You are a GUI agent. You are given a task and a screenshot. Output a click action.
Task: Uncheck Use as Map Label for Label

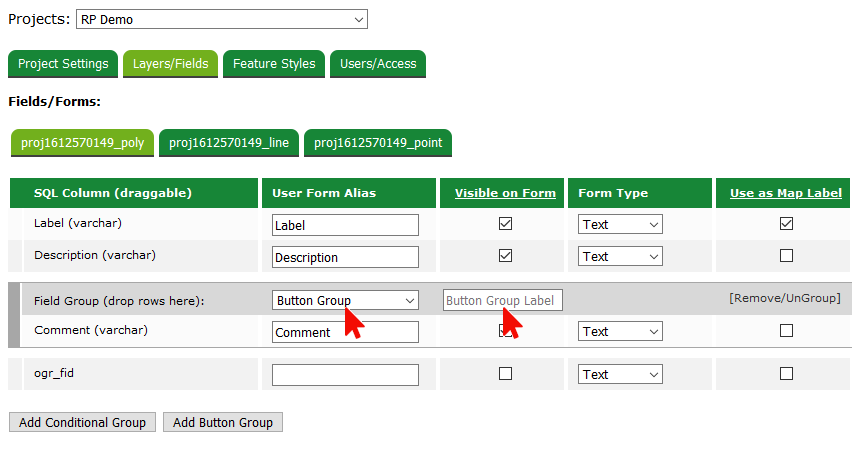(x=786, y=224)
